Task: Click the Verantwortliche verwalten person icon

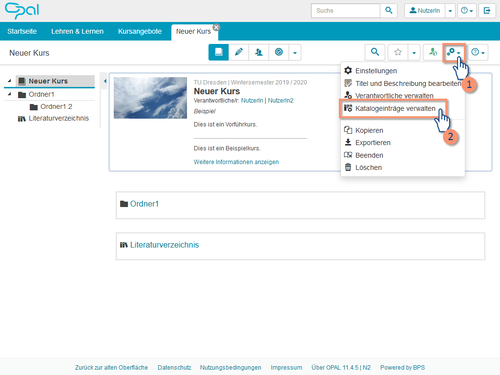Action: [x=348, y=95]
